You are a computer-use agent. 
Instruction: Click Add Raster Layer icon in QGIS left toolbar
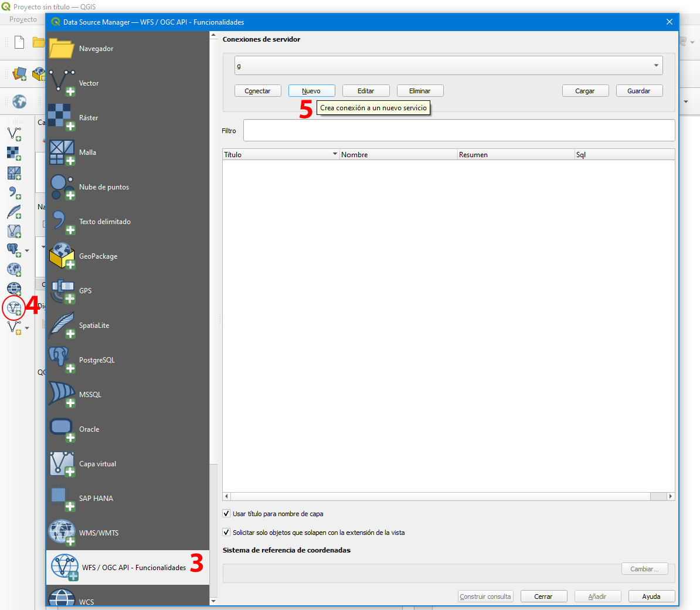(14, 153)
